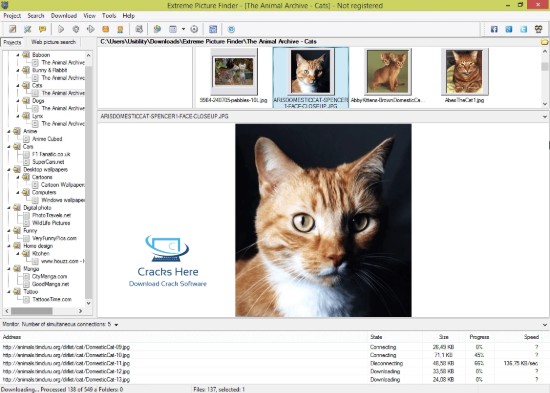Click the Address column header
Image resolution: width=550 pixels, height=393 pixels.
[x=184, y=337]
